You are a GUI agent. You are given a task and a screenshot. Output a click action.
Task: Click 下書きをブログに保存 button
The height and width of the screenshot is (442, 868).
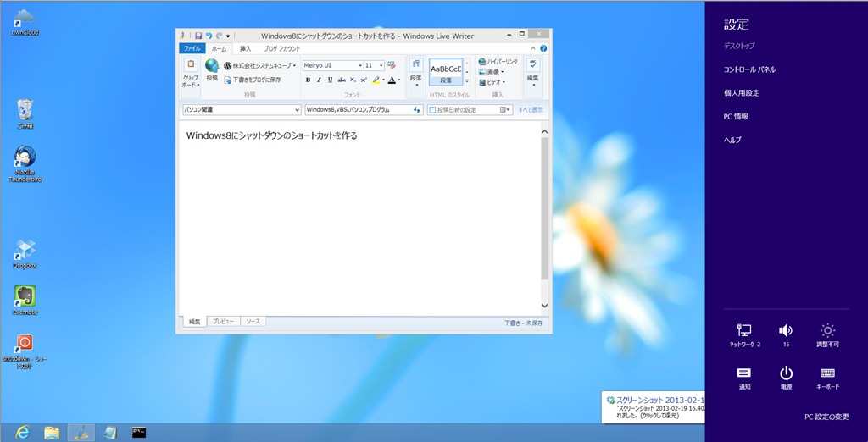pyautogui.click(x=253, y=80)
